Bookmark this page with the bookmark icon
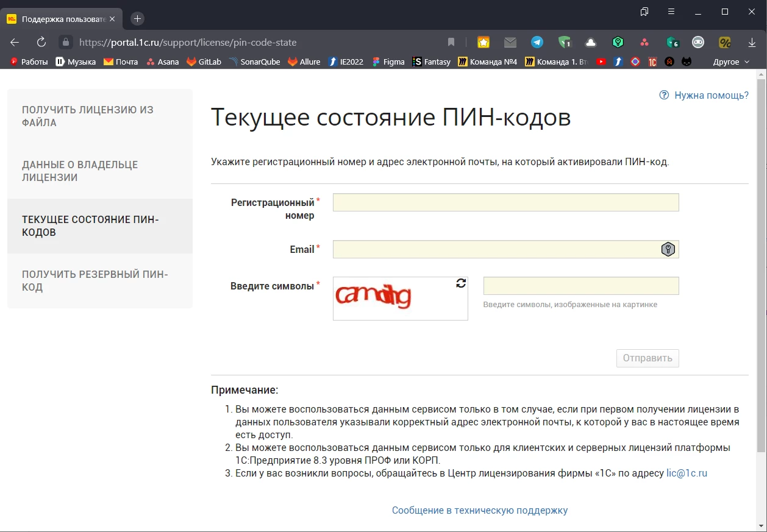 tap(451, 42)
